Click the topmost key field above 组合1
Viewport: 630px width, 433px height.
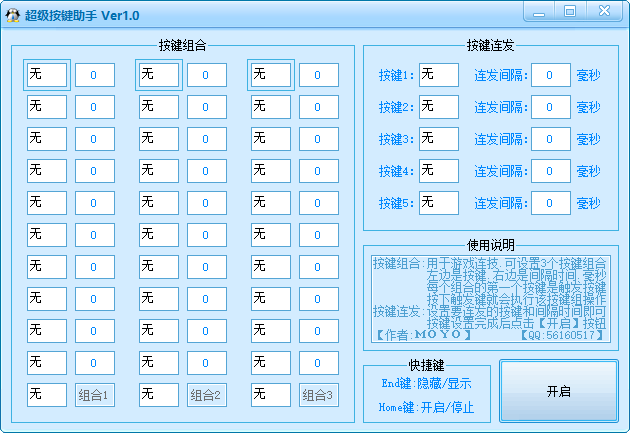[x=47, y=75]
